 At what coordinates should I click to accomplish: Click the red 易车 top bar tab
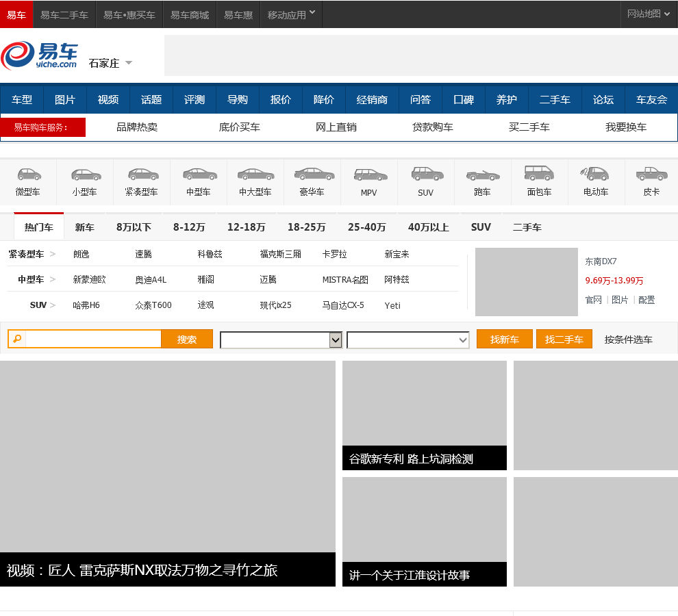click(16, 14)
